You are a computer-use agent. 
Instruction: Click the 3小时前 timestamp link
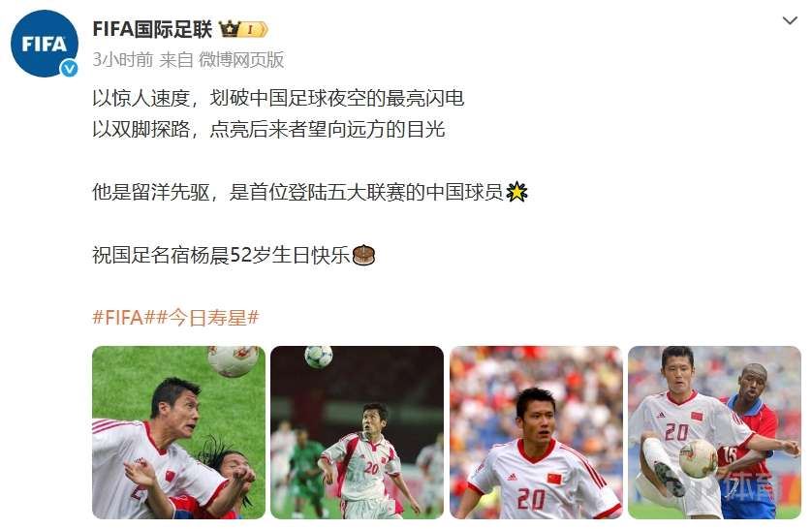click(x=123, y=59)
